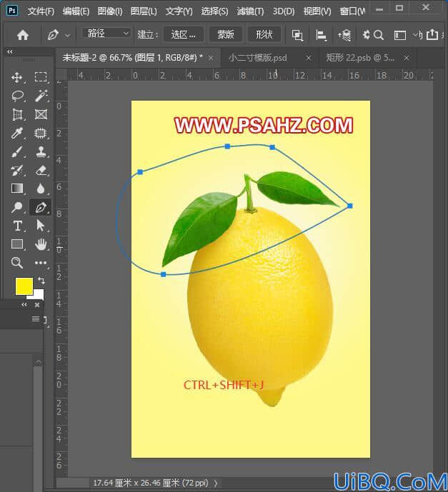
Task: Select the Magic Wand tool
Action: click(41, 96)
